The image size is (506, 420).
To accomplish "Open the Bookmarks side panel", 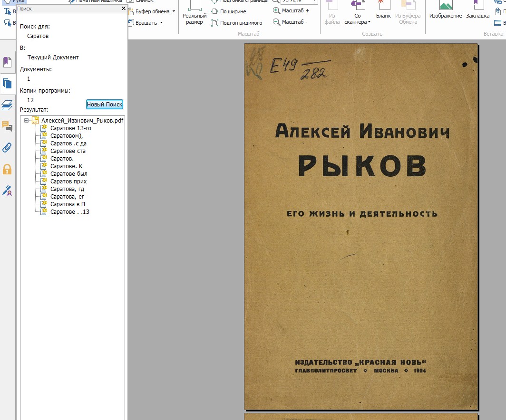I will pyautogui.click(x=7, y=62).
